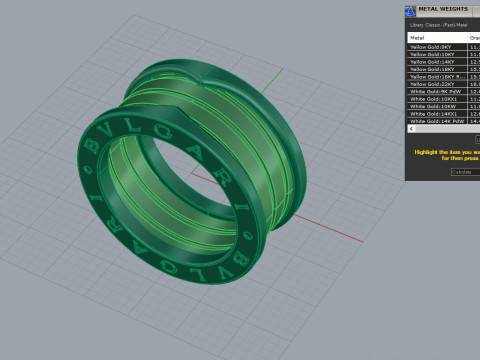Select White Gold:14K PdW row
This screenshot has height=360, width=480.
click(x=443, y=121)
